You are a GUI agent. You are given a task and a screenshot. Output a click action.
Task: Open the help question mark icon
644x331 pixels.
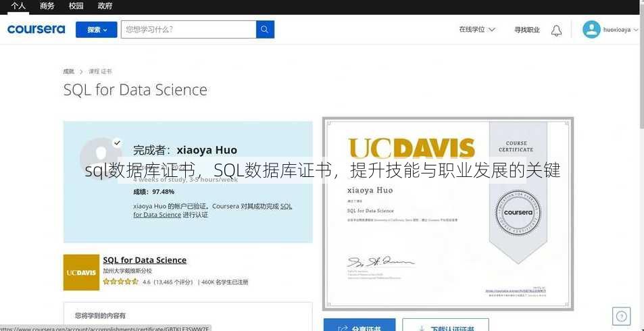(622, 316)
